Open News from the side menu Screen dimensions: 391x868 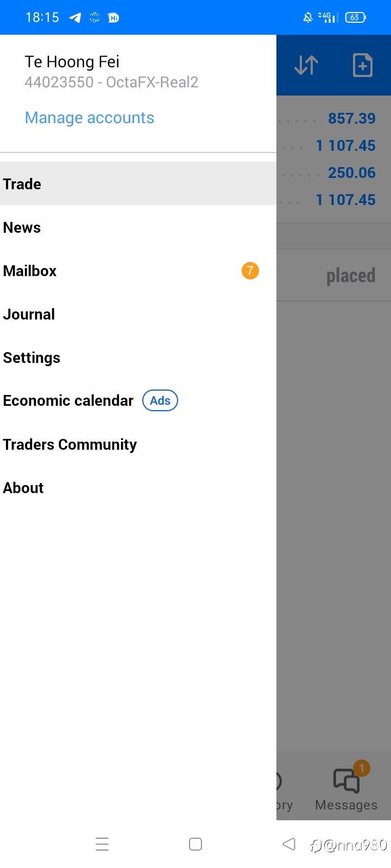pos(138,227)
